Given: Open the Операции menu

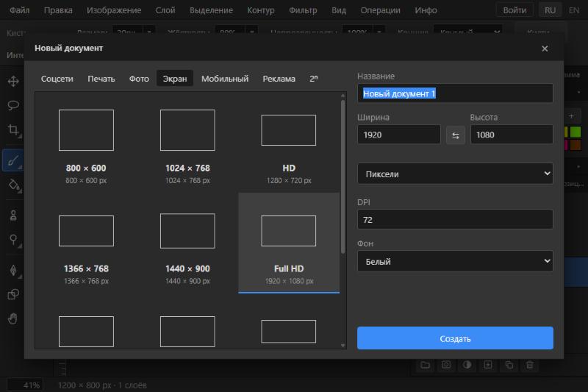Looking at the screenshot, I should click(x=380, y=10).
